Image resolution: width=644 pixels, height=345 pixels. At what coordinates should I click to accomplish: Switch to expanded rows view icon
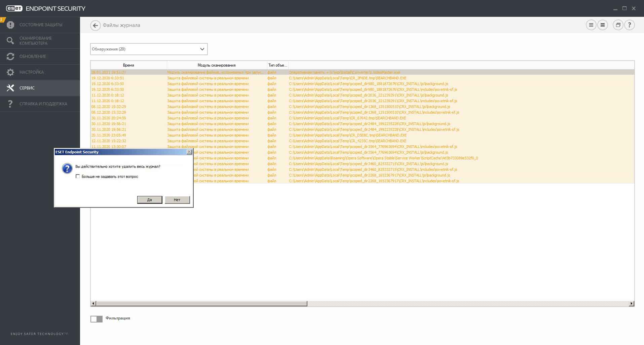(x=603, y=25)
